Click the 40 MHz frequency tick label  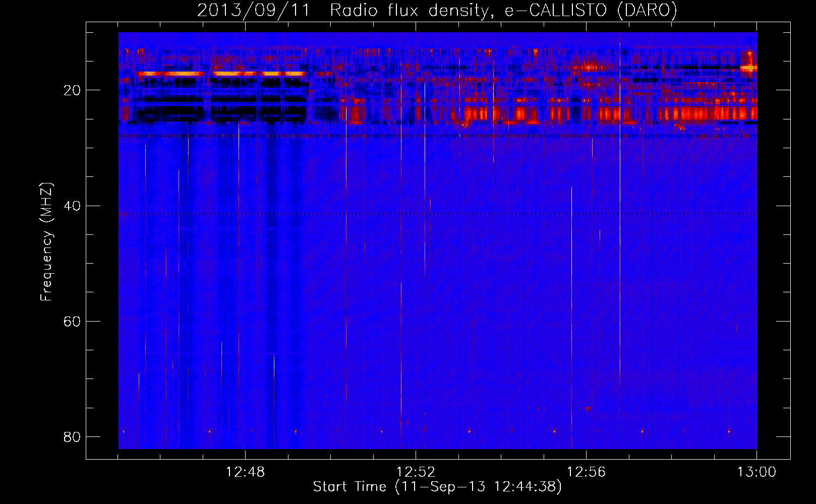pos(72,206)
